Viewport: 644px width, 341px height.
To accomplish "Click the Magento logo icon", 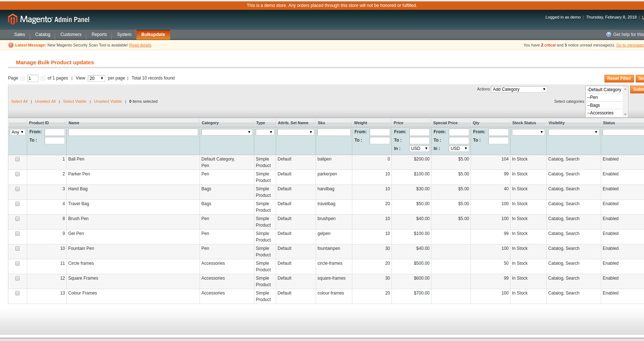I will click(x=13, y=19).
